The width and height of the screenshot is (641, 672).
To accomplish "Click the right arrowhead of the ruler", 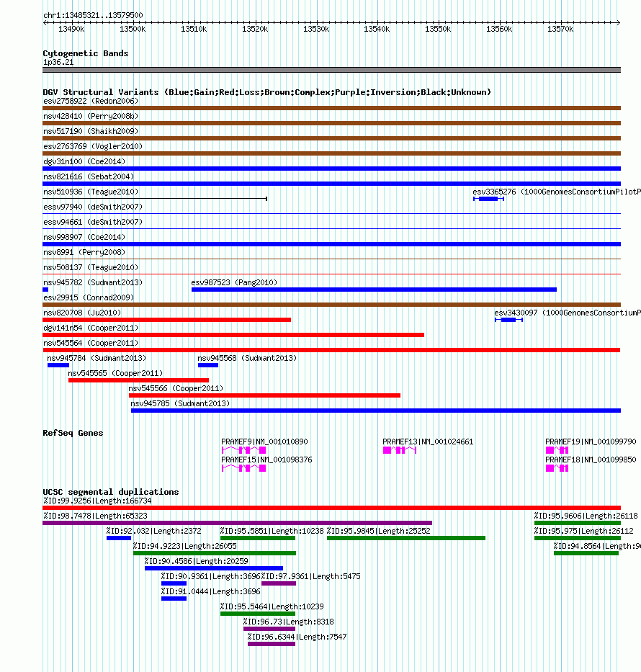I will click(618, 22).
